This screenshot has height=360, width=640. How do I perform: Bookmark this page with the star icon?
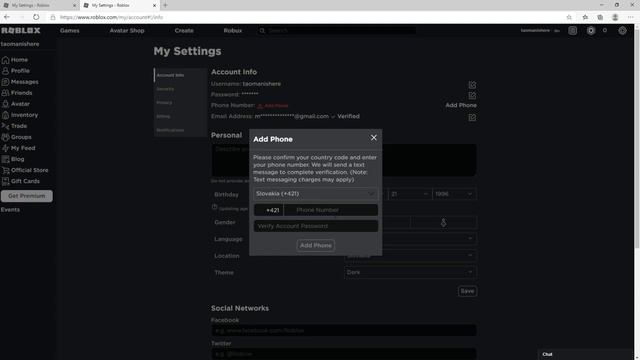(x=569, y=17)
